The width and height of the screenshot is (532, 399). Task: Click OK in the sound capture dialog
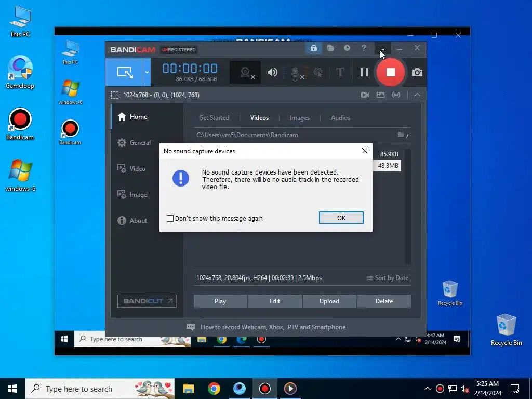tap(341, 218)
